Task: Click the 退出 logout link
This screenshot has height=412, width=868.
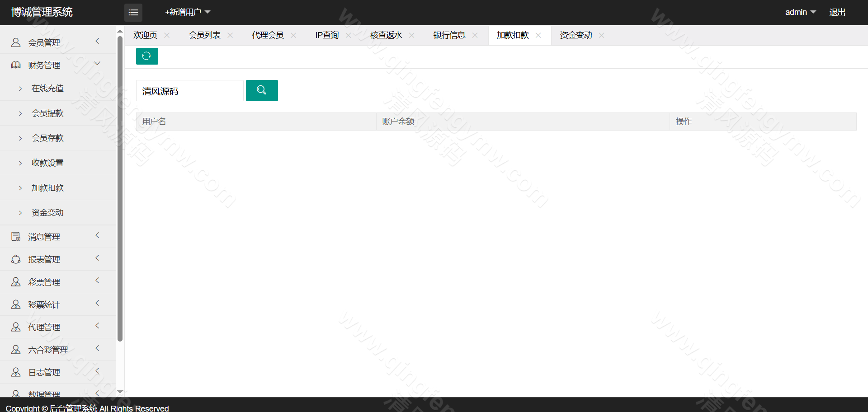Action: pos(837,12)
